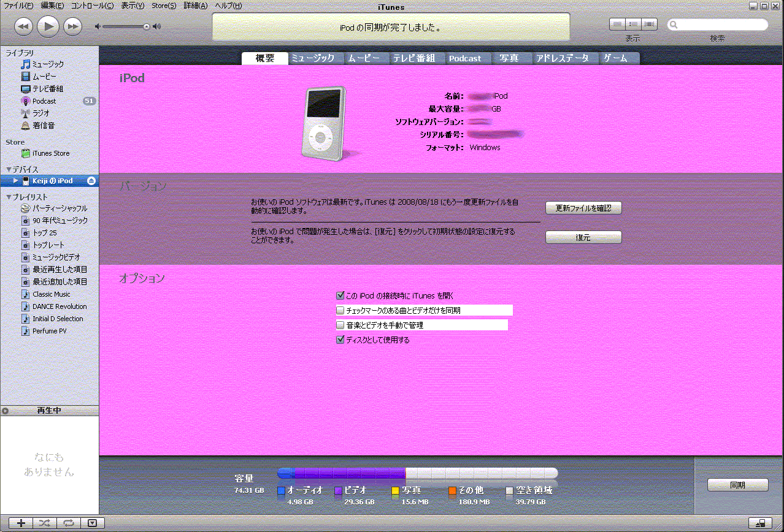This screenshot has width=784, height=532.
Task: Click the purple ビデオ capacity swatch
Action: 339,490
